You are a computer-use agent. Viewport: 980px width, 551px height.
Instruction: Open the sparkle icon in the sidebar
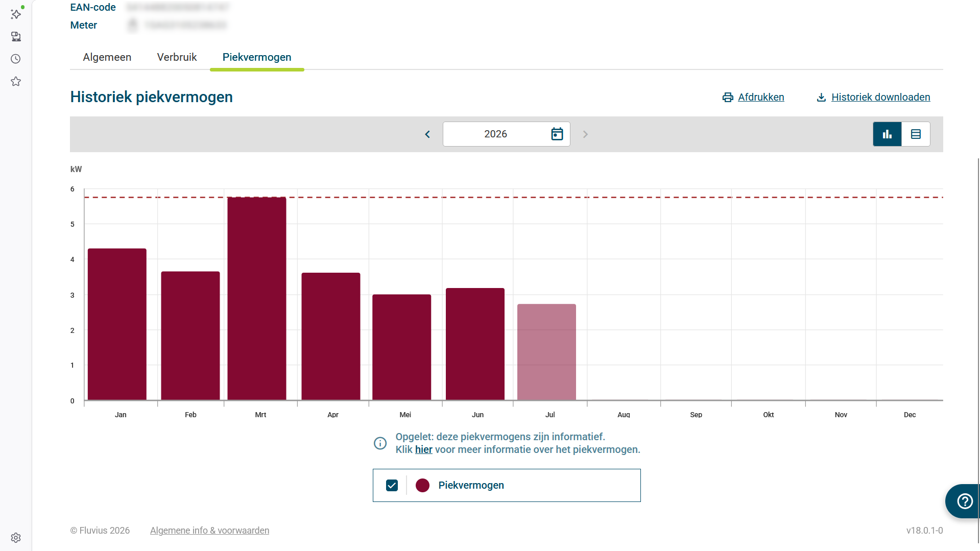point(16,14)
